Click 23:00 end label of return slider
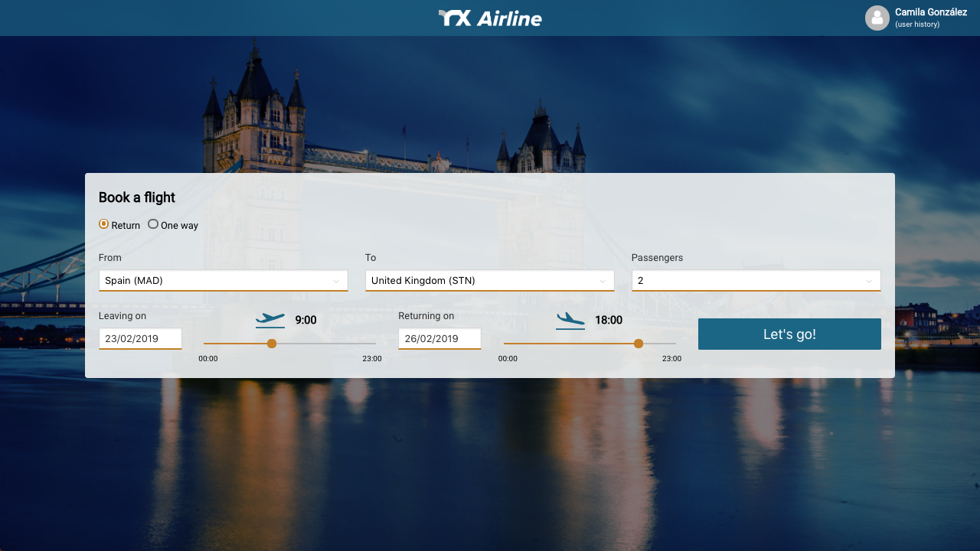Screen dimensions: 980x551 [x=671, y=358]
